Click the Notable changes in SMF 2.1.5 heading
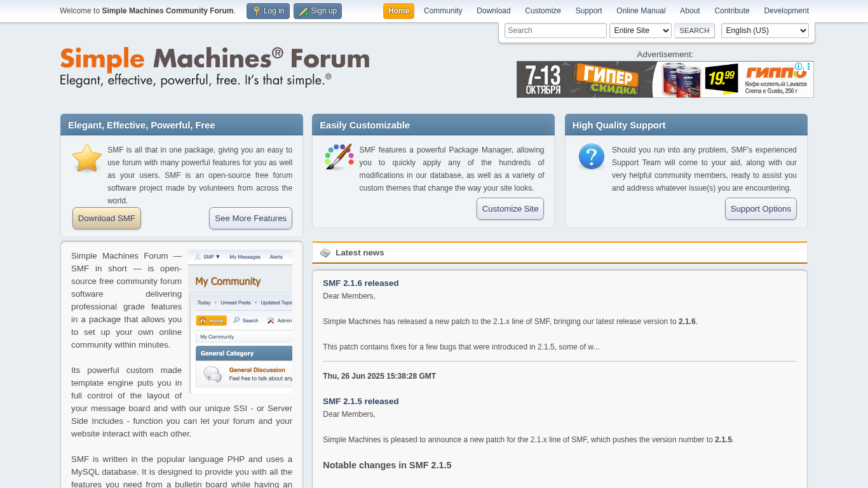The height and width of the screenshot is (488, 868). [387, 465]
